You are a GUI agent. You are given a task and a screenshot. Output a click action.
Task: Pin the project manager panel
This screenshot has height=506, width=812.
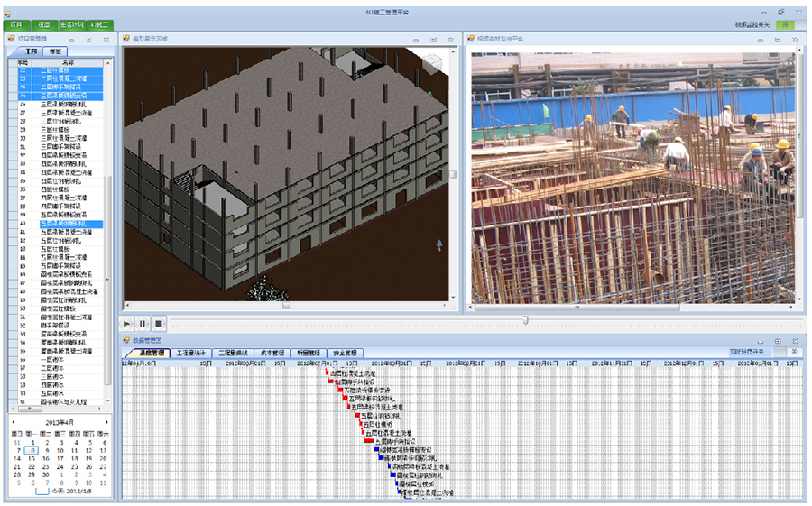pyautogui.click(x=87, y=40)
